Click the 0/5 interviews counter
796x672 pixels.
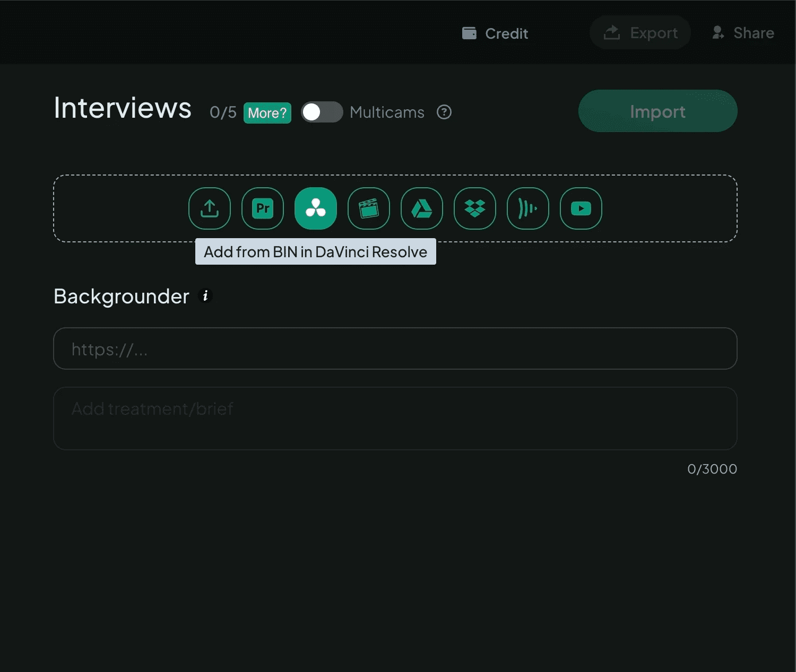pos(223,112)
